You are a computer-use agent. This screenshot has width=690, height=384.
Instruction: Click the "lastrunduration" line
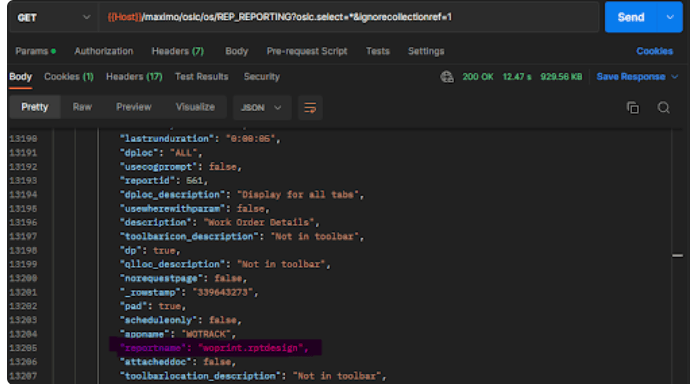point(200,139)
